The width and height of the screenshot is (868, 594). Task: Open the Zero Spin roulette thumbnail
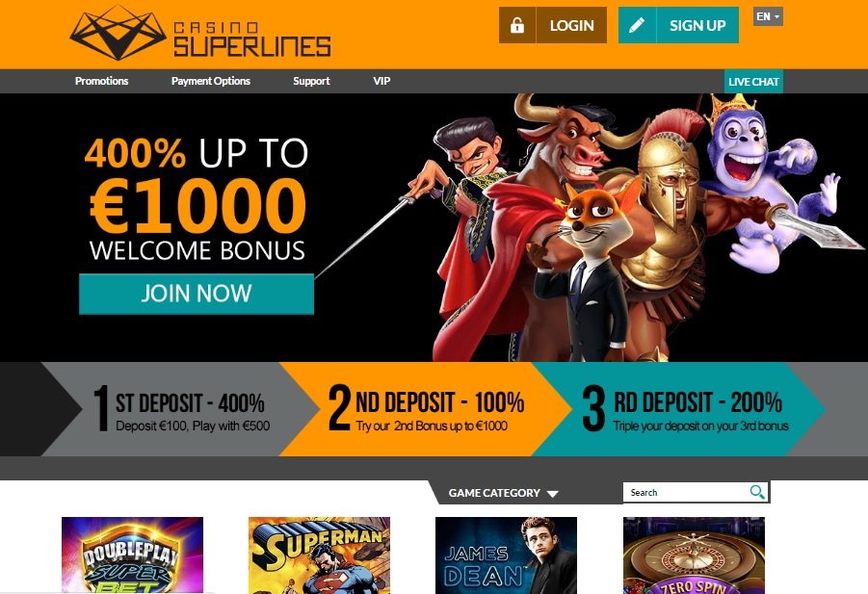point(694,555)
